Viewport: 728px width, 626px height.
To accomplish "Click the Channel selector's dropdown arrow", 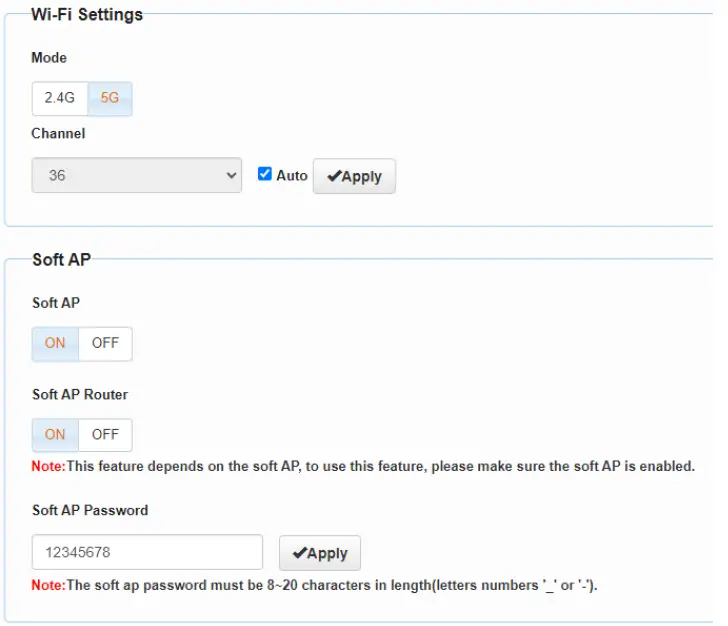I will click(232, 175).
